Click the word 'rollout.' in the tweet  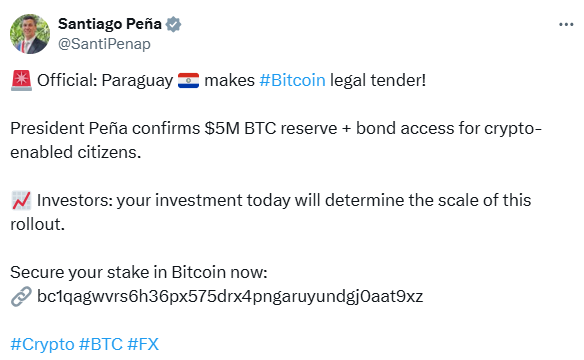coord(38,224)
